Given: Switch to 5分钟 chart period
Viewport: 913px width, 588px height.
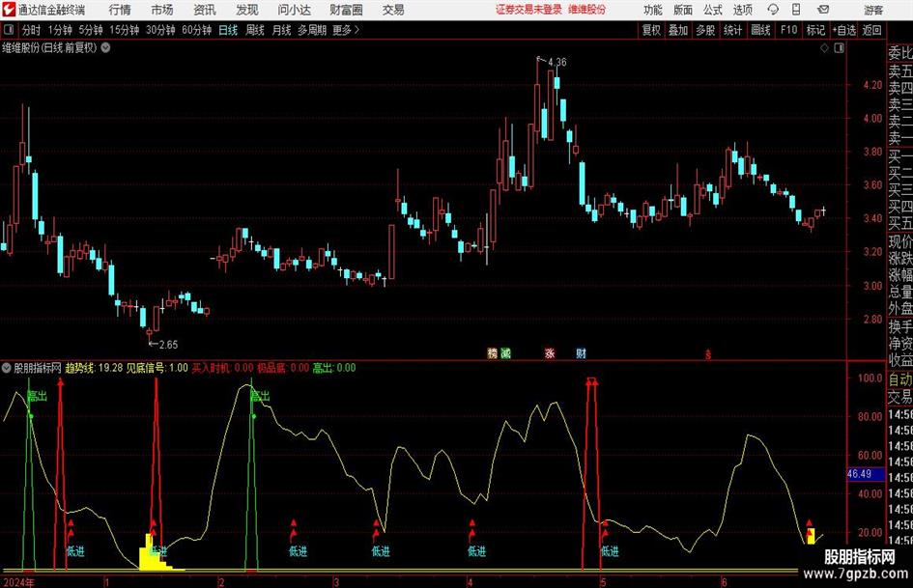Looking at the screenshot, I should [x=91, y=30].
